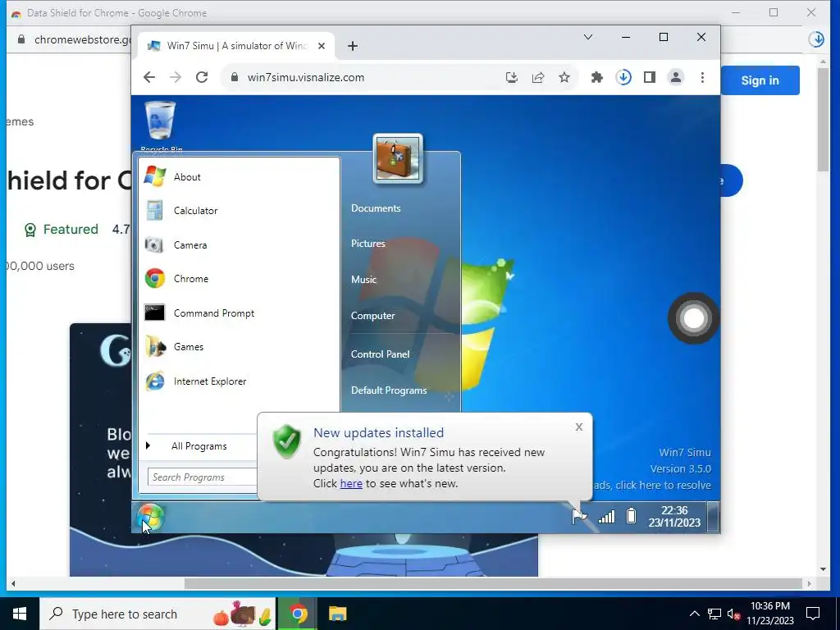Open the Recycle Bin desktop icon

(161, 126)
